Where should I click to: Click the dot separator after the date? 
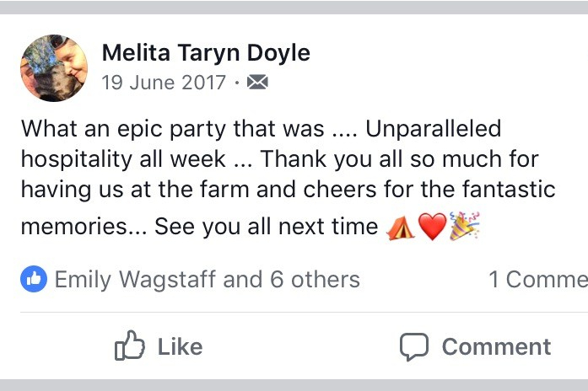point(237,83)
